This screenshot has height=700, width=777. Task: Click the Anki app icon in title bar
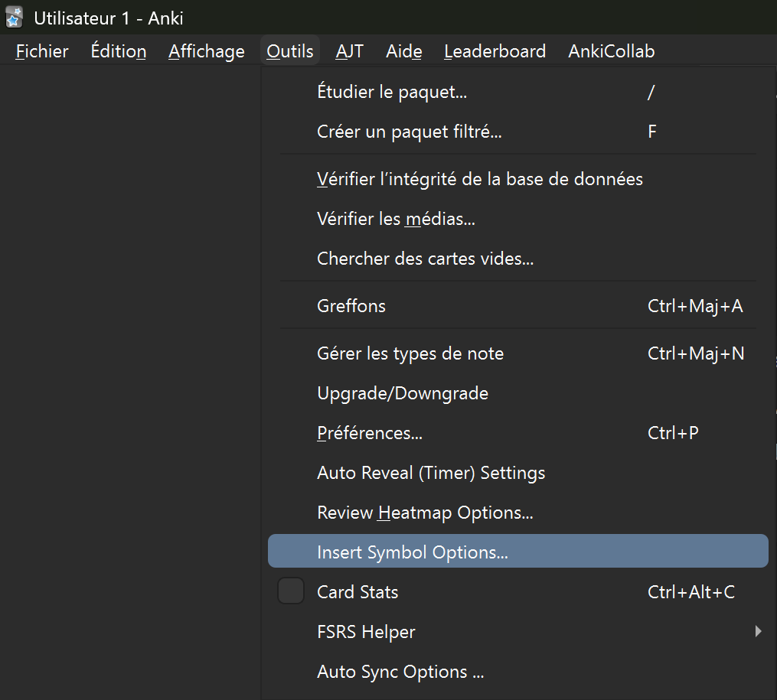tap(14, 17)
